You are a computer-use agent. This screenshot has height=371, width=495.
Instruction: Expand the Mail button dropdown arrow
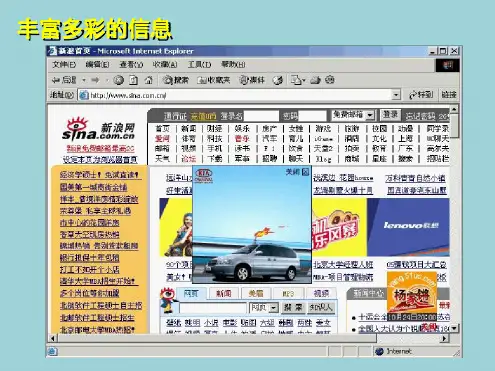point(304,80)
